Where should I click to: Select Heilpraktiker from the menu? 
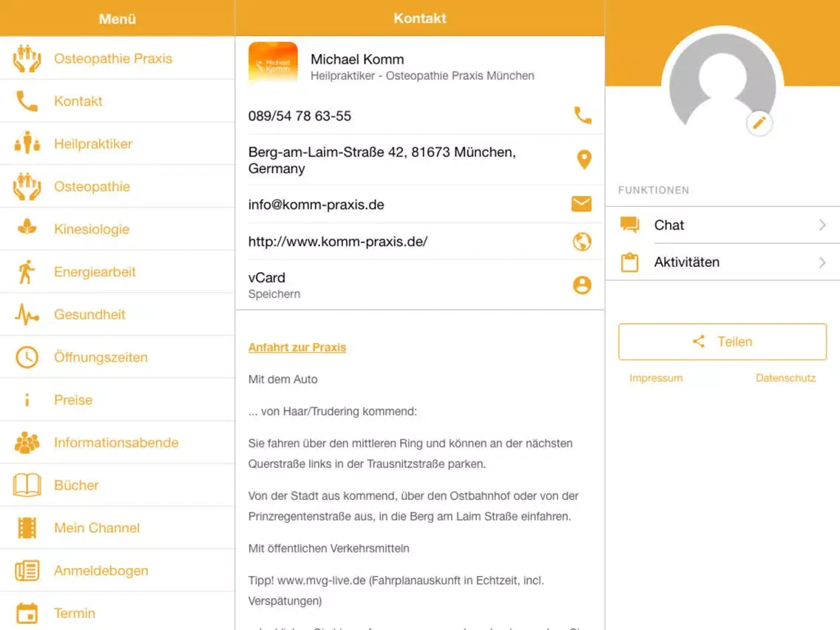(118, 143)
